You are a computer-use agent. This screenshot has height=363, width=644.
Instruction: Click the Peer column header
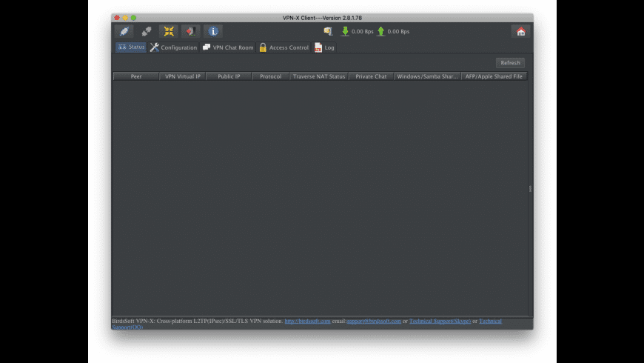[136, 76]
